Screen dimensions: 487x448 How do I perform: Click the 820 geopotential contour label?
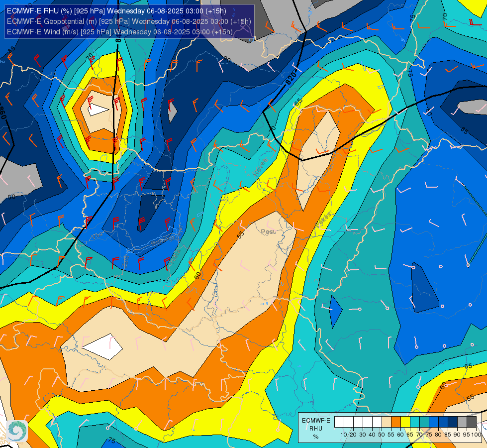(x=291, y=77)
